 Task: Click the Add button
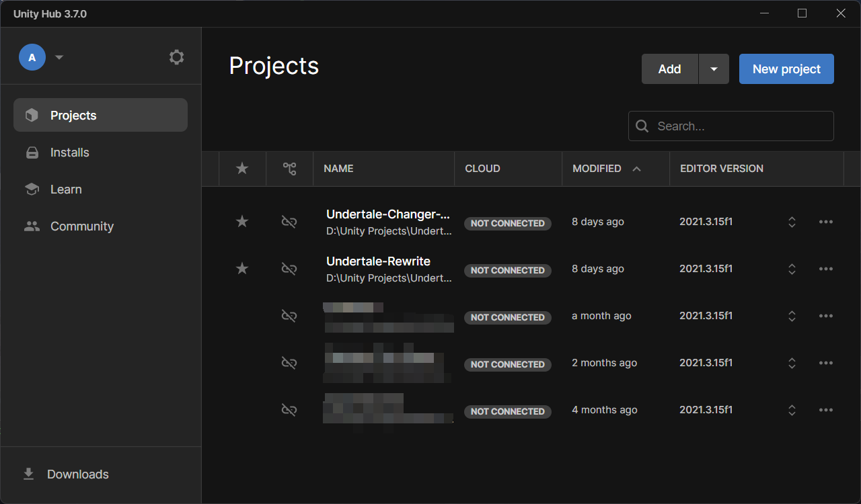coord(669,69)
